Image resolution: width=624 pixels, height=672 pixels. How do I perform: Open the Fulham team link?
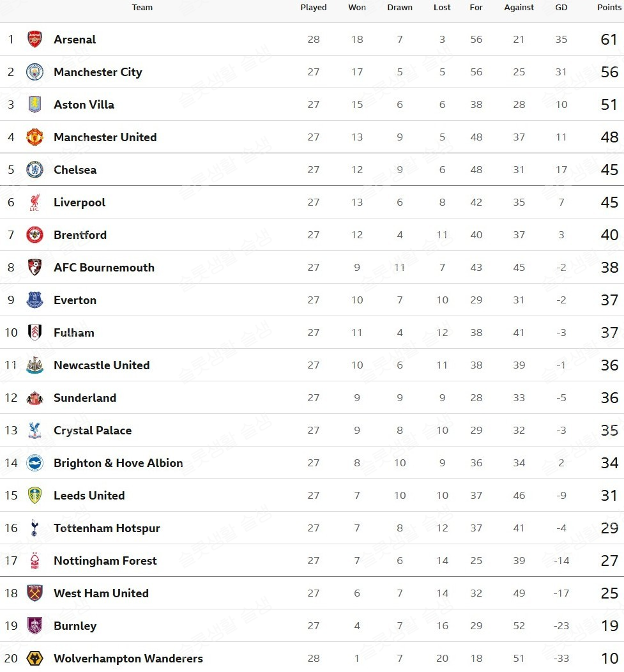coord(73,333)
